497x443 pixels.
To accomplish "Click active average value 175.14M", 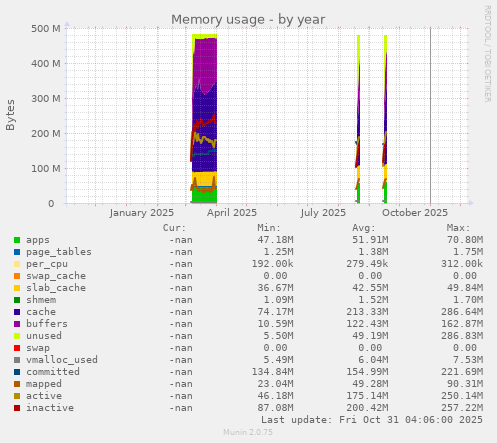I will click(x=367, y=396).
